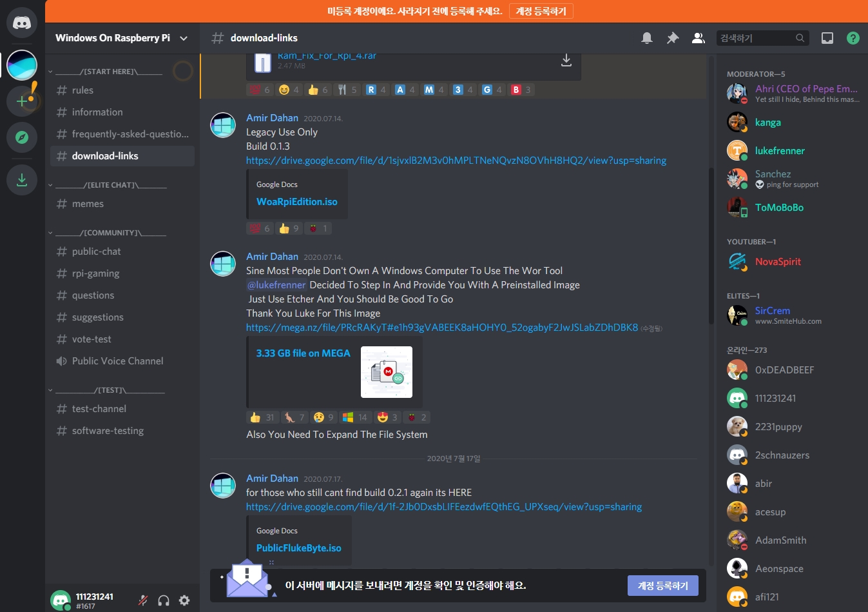The width and height of the screenshot is (868, 612).
Task: Click the orange banner account register button
Action: pyautogui.click(x=541, y=11)
